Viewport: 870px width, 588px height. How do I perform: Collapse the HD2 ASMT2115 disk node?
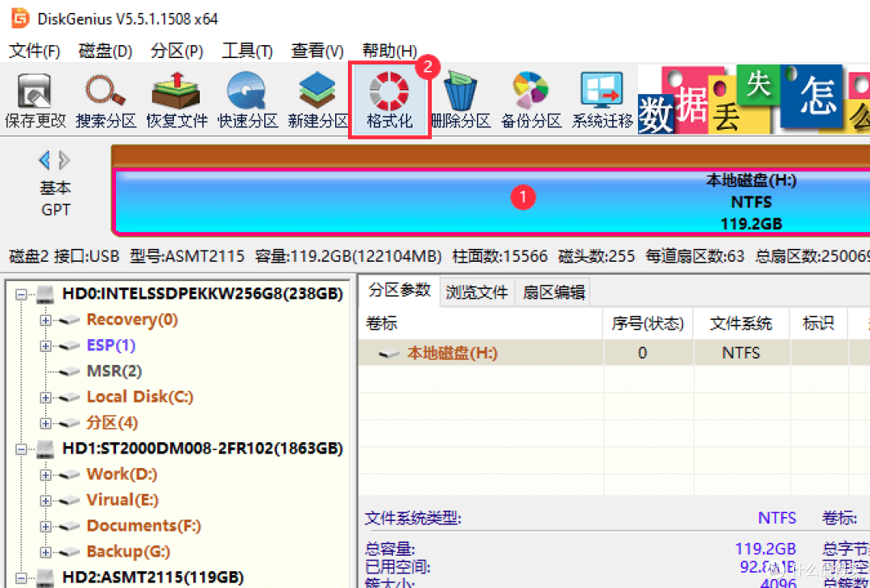click(21, 578)
